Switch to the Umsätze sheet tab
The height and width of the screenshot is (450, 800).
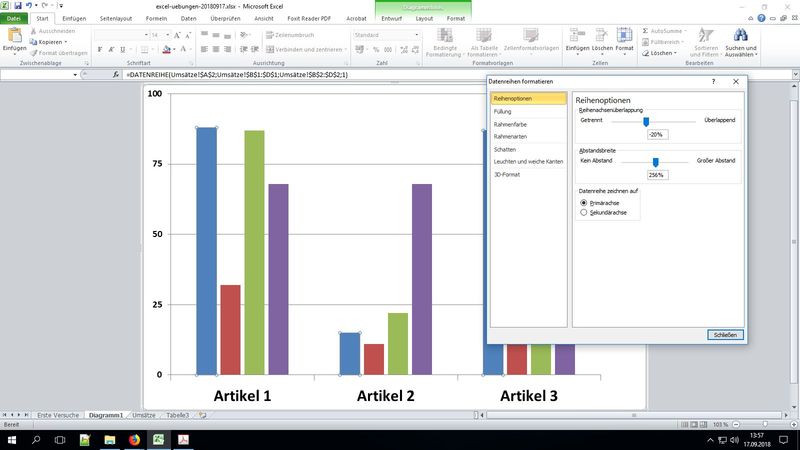coord(144,415)
